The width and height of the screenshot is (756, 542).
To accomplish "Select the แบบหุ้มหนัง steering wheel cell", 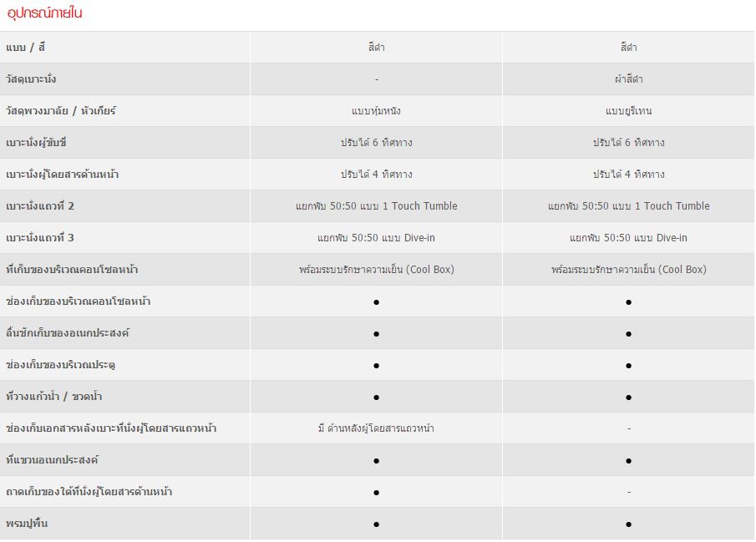I will click(376, 111).
